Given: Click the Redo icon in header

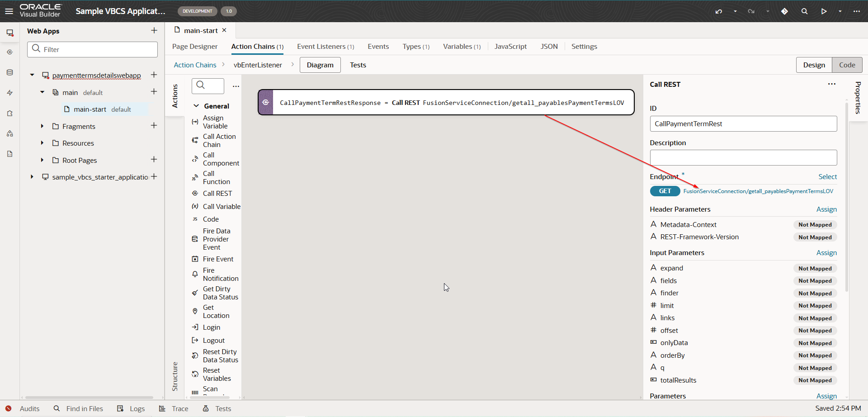Looking at the screenshot, I should pos(751,11).
